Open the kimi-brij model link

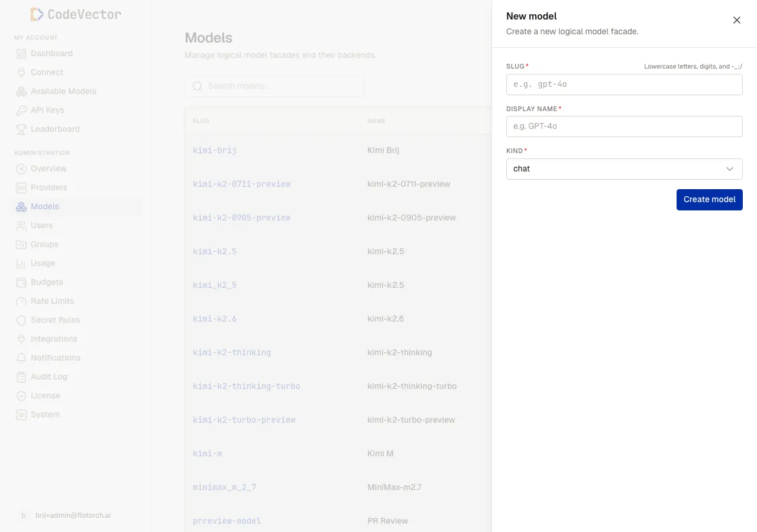pos(215,150)
